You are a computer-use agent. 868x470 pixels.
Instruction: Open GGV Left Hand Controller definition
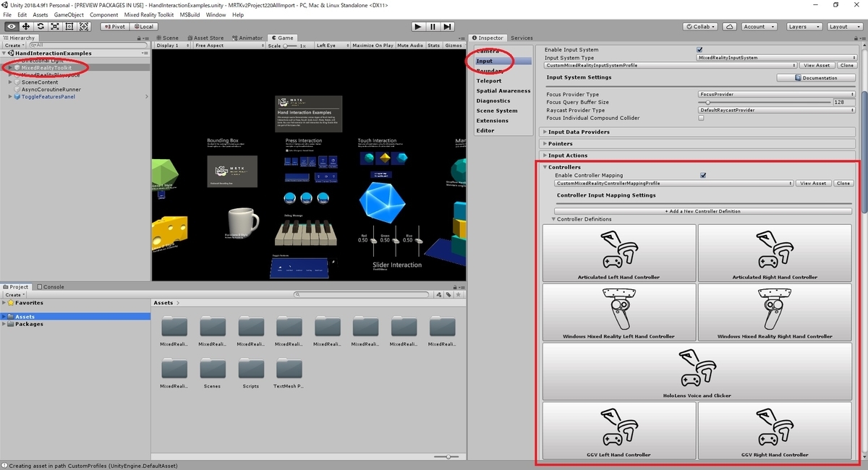pyautogui.click(x=619, y=430)
